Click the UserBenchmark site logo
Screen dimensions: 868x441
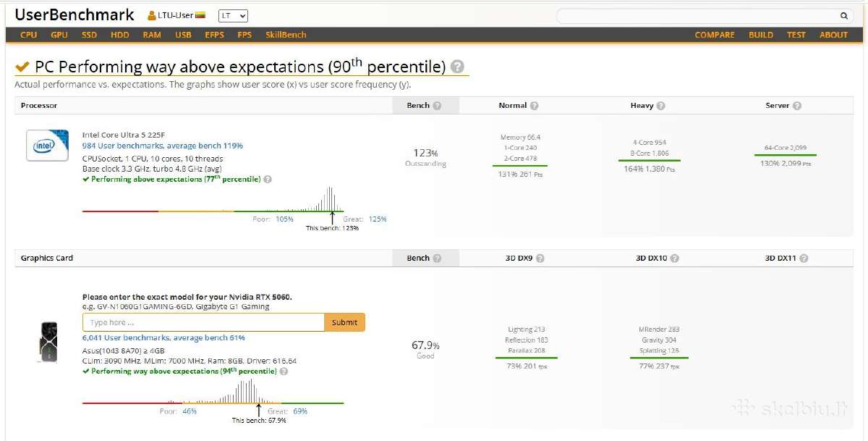(75, 15)
